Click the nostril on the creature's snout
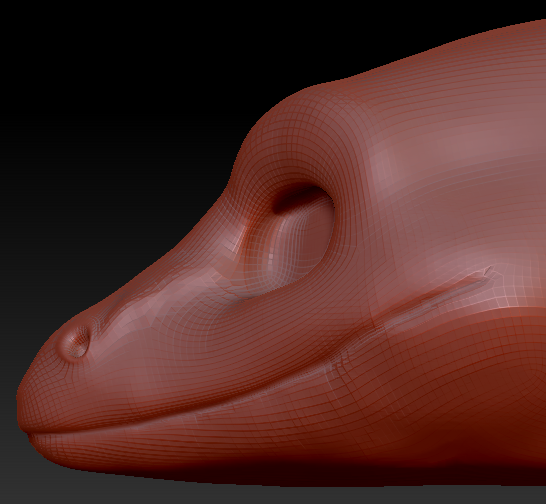This screenshot has width=546, height=504. click(x=76, y=342)
